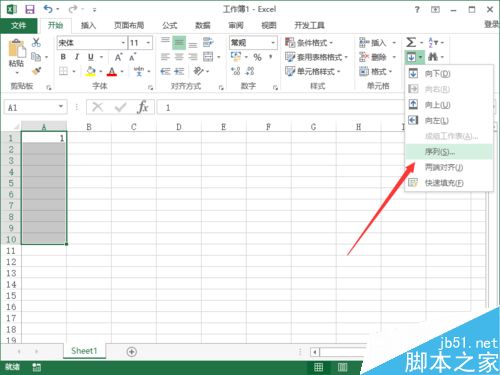Open Sort and Filter A-Z icon
The height and width of the screenshot is (375, 500).
click(432, 42)
